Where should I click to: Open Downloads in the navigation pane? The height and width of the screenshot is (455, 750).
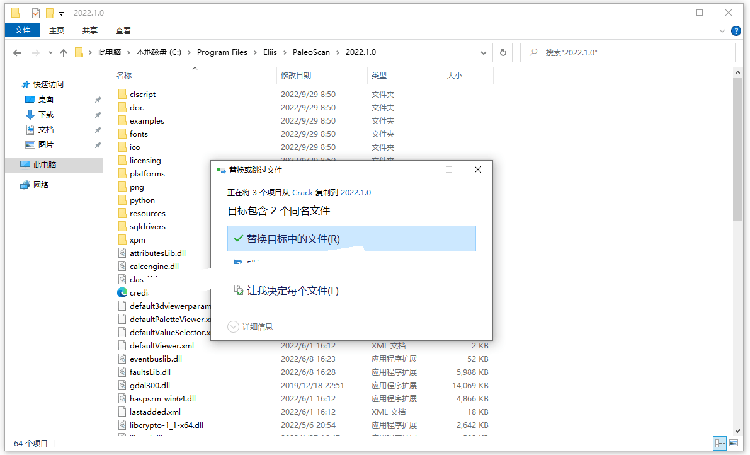click(x=40, y=114)
